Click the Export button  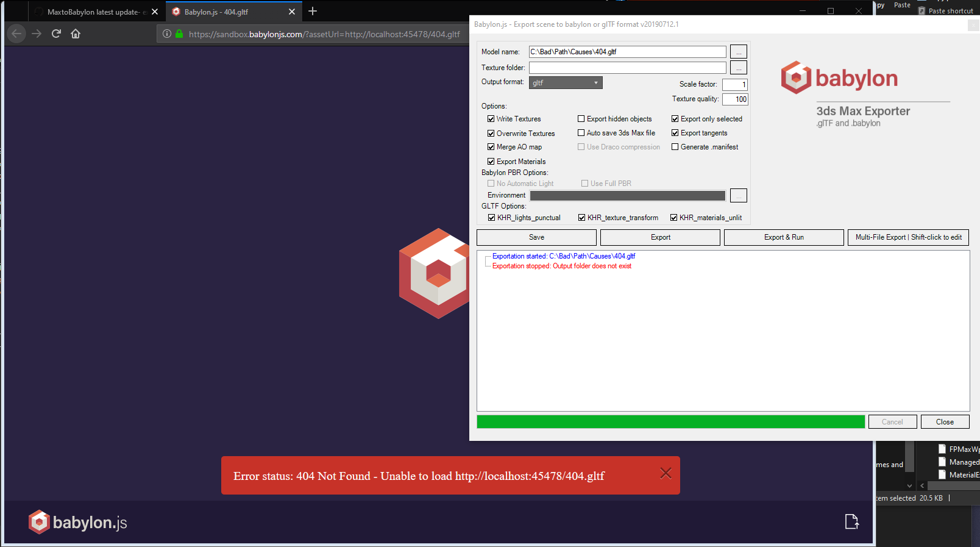click(x=660, y=237)
